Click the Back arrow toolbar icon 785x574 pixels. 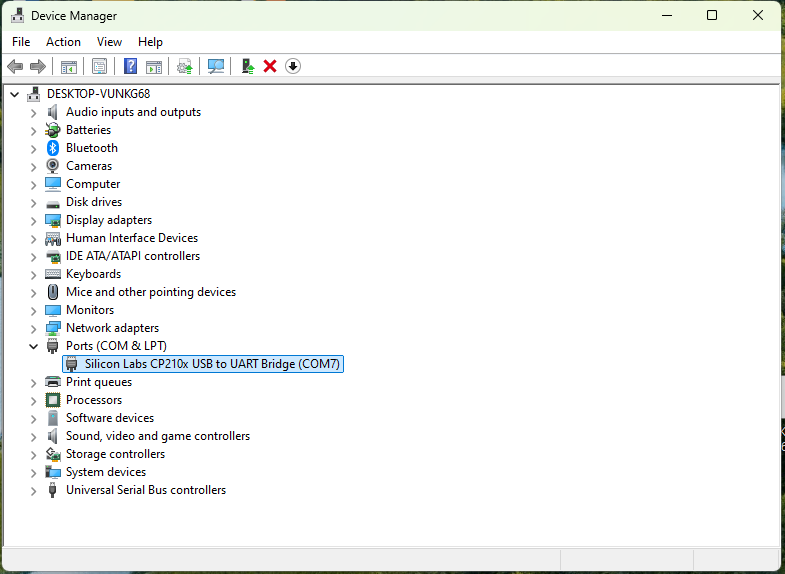coord(15,66)
